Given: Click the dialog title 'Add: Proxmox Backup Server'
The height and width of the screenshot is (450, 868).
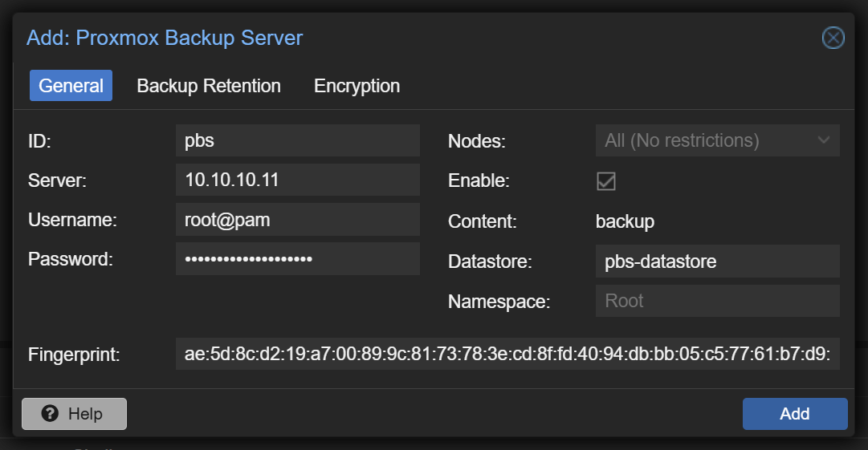Looking at the screenshot, I should [165, 38].
